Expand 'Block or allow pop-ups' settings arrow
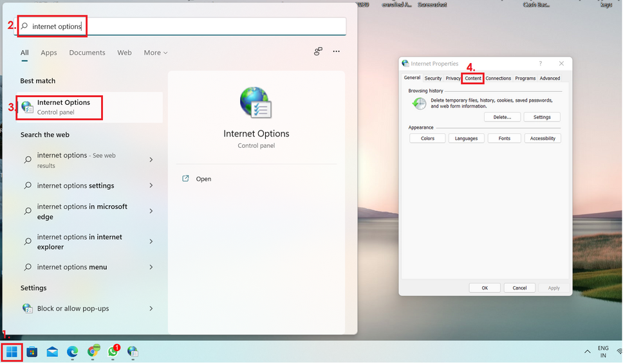The width and height of the screenshot is (623, 364). click(x=151, y=309)
